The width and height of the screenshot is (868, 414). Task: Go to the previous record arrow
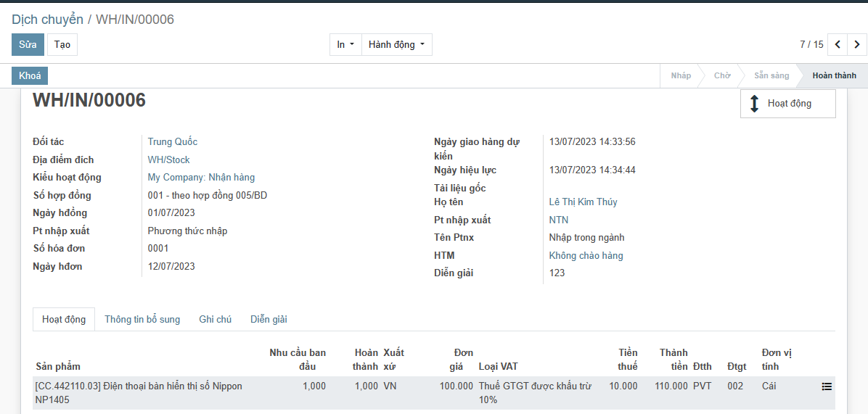pyautogui.click(x=838, y=45)
